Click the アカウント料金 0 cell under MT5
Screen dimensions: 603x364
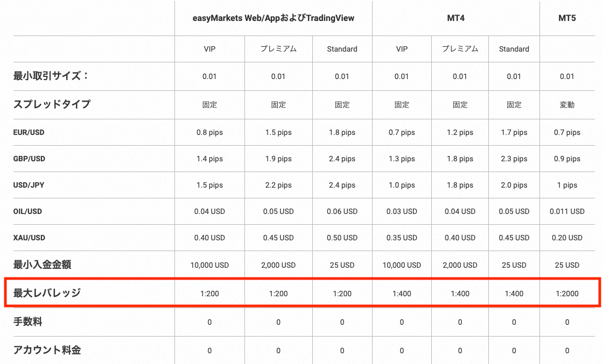pyautogui.click(x=567, y=351)
